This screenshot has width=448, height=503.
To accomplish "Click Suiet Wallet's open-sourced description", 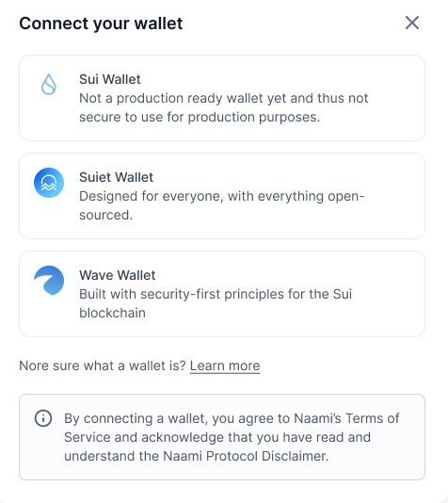I will (x=222, y=205).
